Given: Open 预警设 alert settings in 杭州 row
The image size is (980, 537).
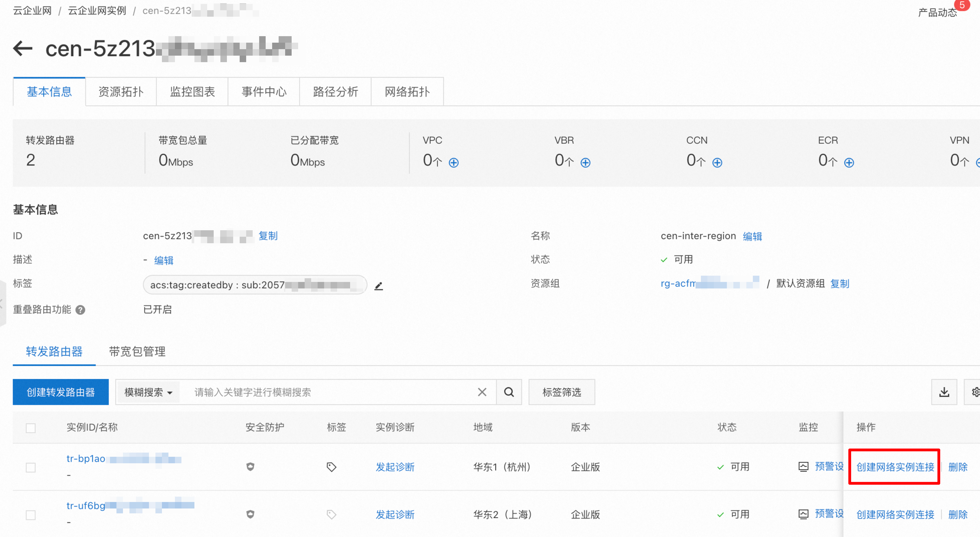Looking at the screenshot, I should coord(829,467).
